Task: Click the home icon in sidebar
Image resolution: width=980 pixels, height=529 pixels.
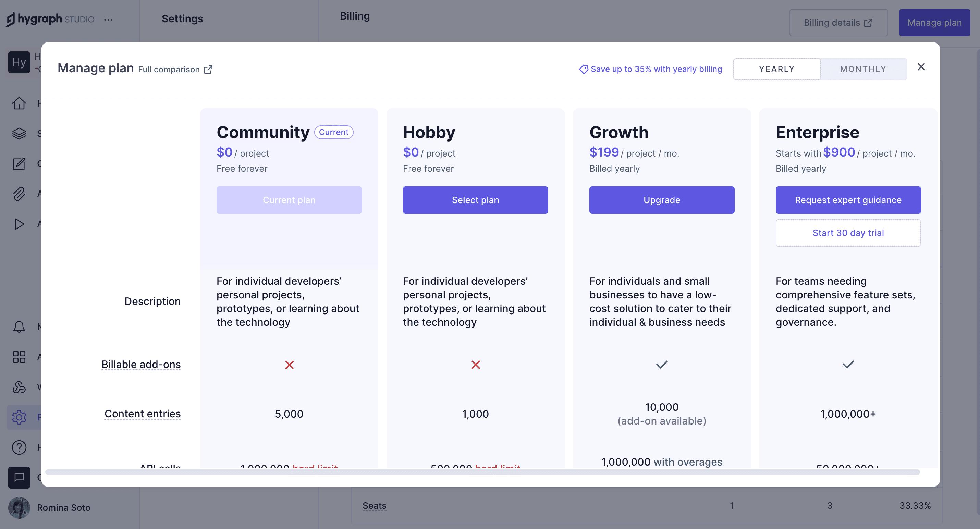Action: pos(19,103)
